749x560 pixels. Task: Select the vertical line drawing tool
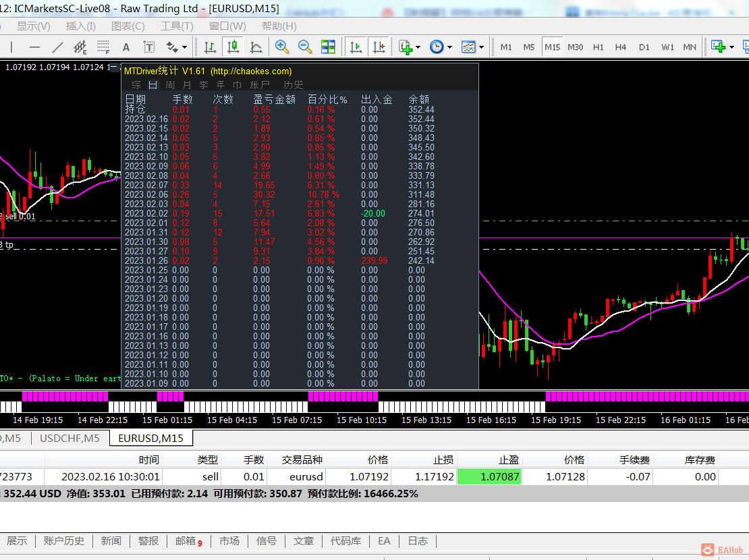coord(11,47)
